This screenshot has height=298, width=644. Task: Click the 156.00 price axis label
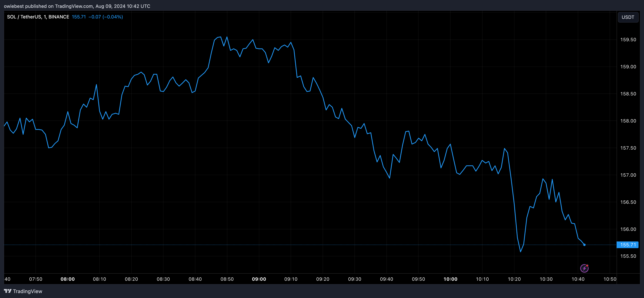pyautogui.click(x=628, y=229)
